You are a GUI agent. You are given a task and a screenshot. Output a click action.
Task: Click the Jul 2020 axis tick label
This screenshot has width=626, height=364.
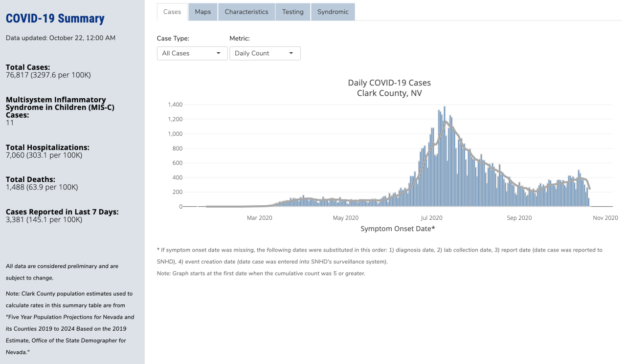pyautogui.click(x=432, y=218)
